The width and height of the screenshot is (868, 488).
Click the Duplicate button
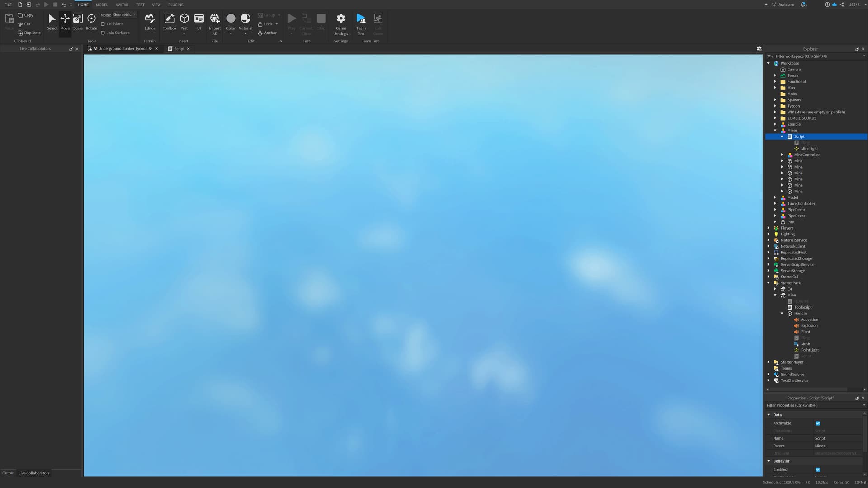coord(29,33)
